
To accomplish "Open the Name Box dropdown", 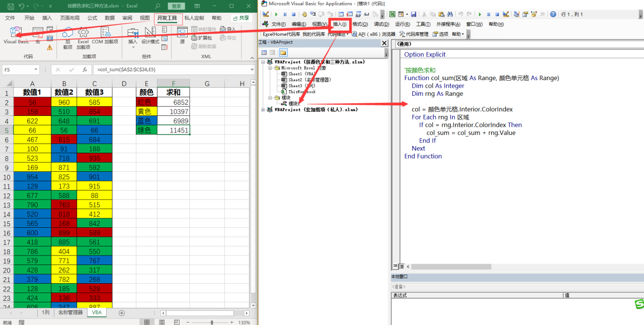I will [36, 70].
